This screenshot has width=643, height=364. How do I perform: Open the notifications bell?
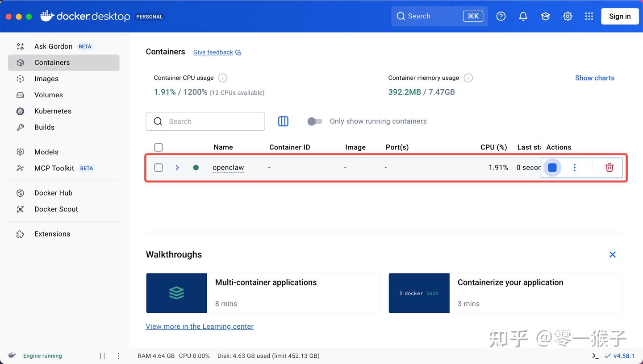coord(523,16)
